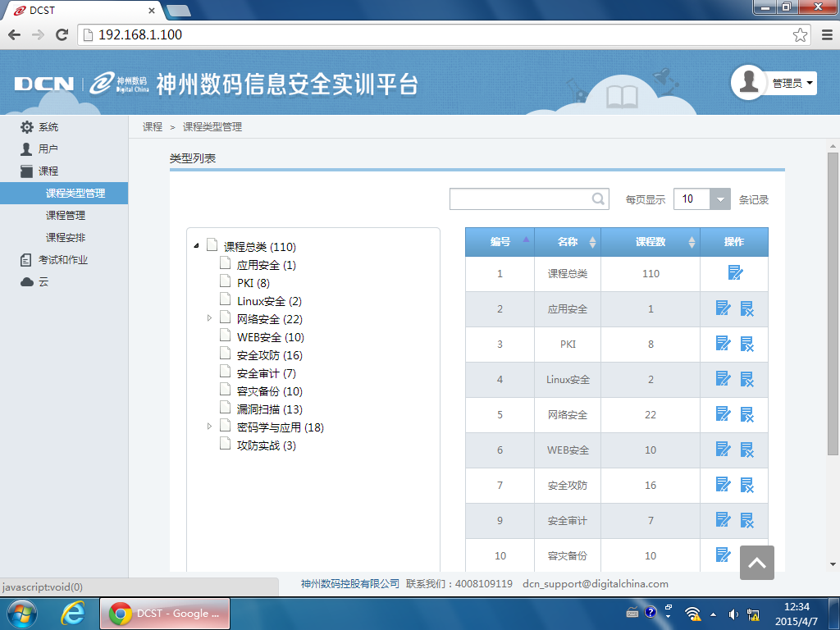Sort table by 名称 column
Screen dimensions: 840x630
pos(568,242)
